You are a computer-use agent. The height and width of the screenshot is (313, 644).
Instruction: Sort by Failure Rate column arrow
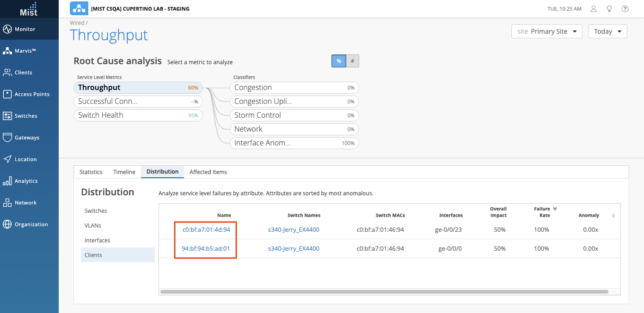555,209
